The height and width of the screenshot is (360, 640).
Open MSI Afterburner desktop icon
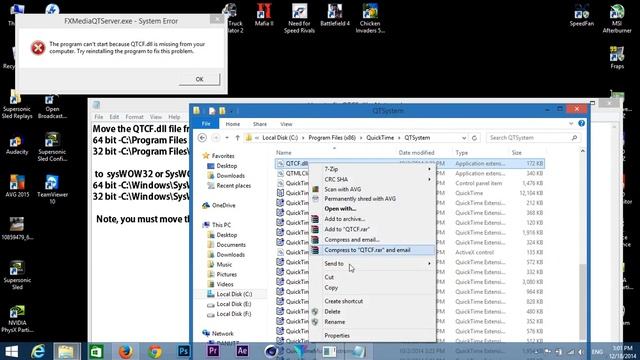617,18
